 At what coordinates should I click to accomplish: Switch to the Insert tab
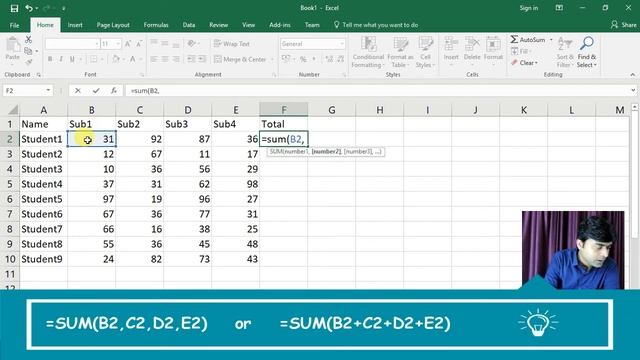tap(75, 25)
